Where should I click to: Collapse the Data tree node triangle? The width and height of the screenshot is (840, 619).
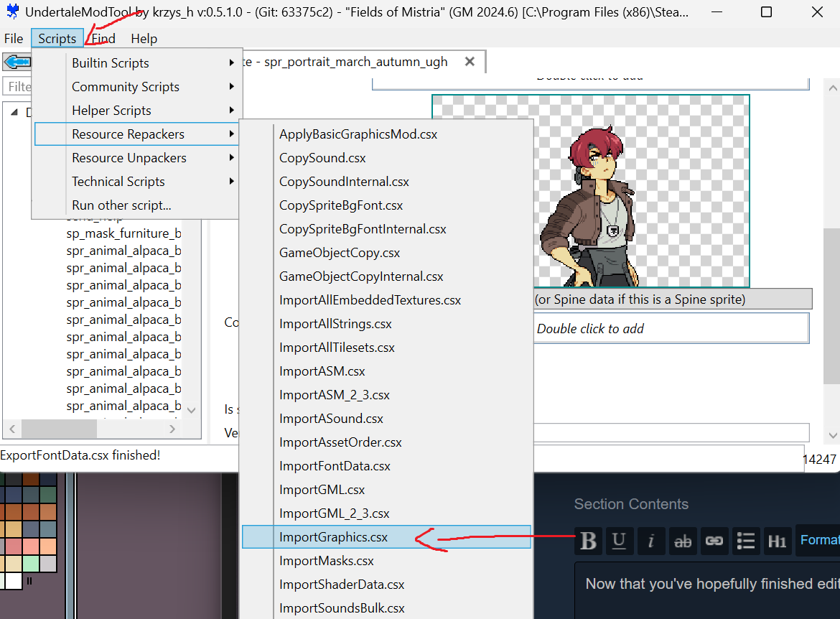(x=14, y=112)
